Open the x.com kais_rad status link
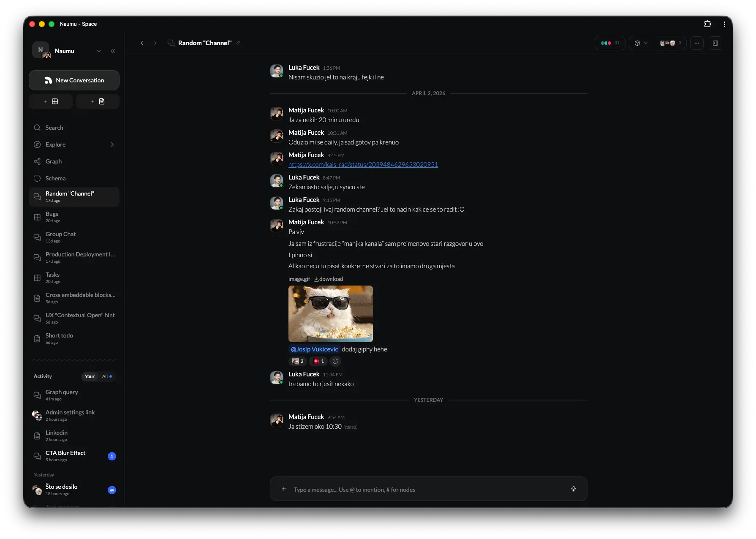Image resolution: width=756 pixels, height=539 pixels. pos(363,165)
